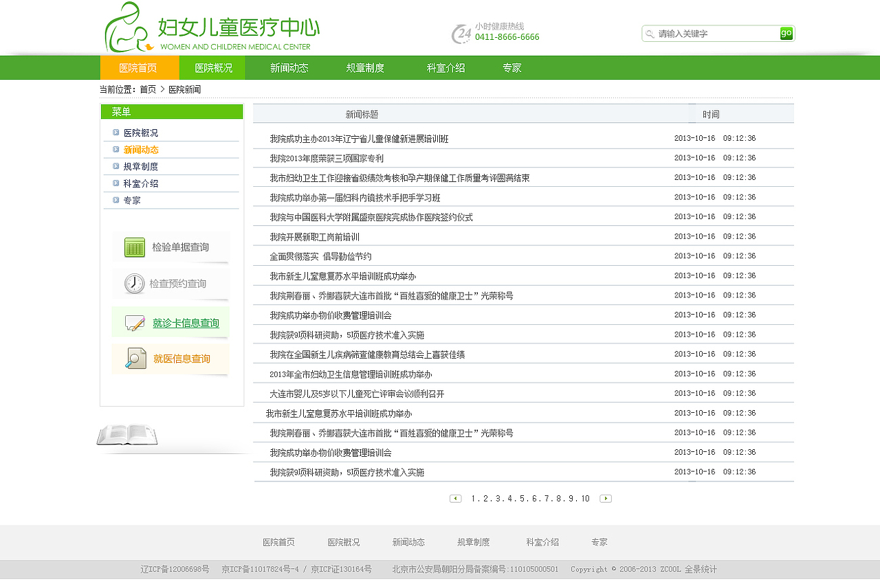Click the spreadsheet icon for 检验单据查询
Viewport: 880px width, 588px height.
134,247
